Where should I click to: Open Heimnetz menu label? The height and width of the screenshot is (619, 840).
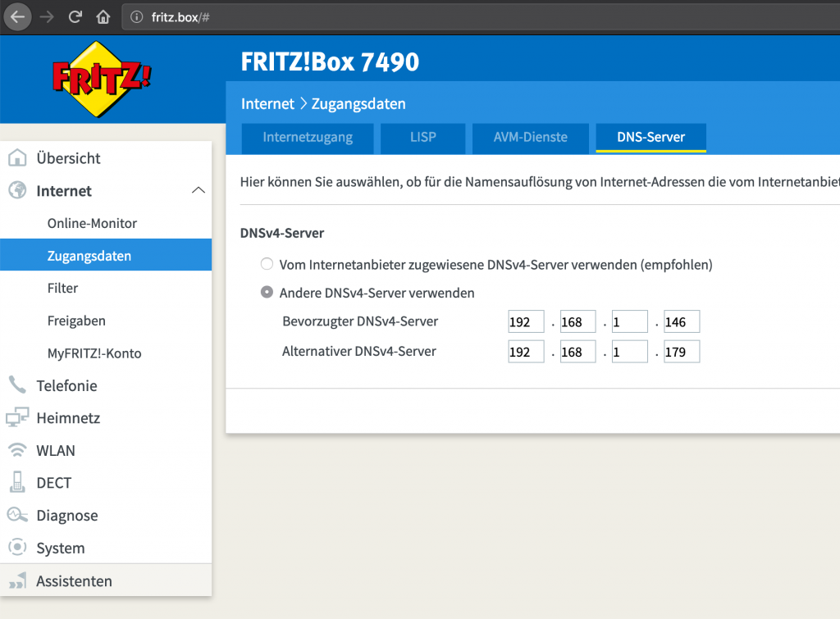click(68, 418)
